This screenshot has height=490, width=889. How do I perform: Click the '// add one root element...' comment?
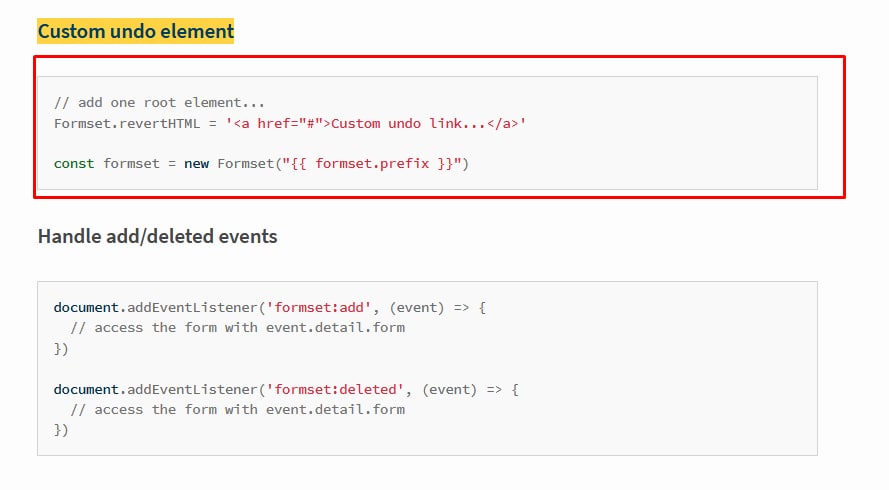[x=159, y=103]
